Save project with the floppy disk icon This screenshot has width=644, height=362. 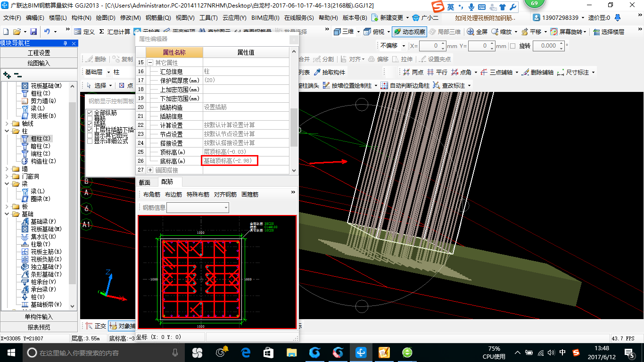[x=33, y=32]
